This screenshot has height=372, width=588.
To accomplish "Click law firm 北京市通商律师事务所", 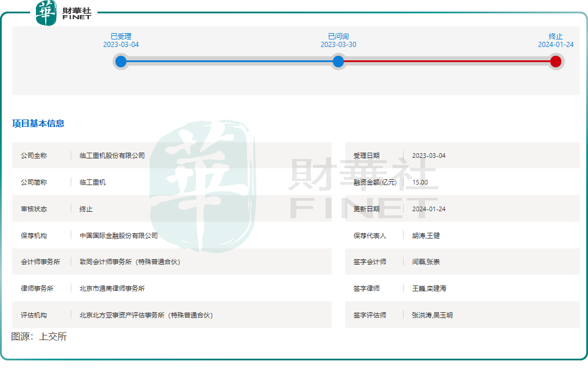I will tap(112, 288).
